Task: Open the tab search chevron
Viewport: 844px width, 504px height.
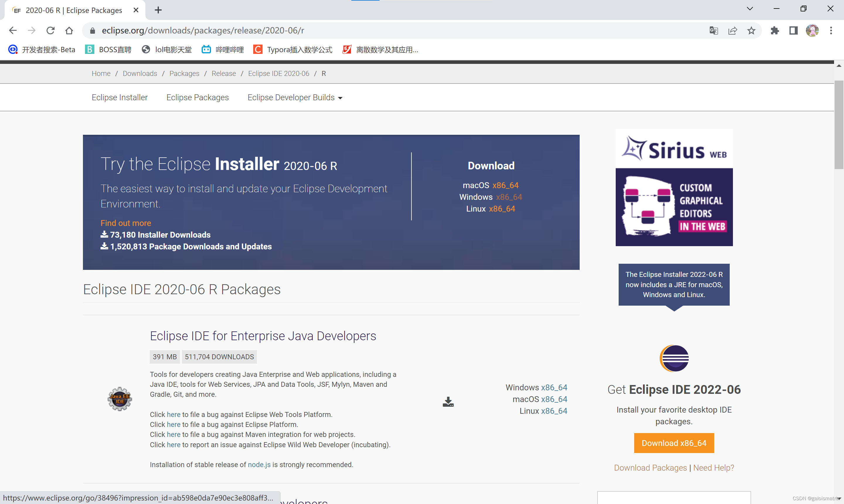Action: tap(750, 9)
